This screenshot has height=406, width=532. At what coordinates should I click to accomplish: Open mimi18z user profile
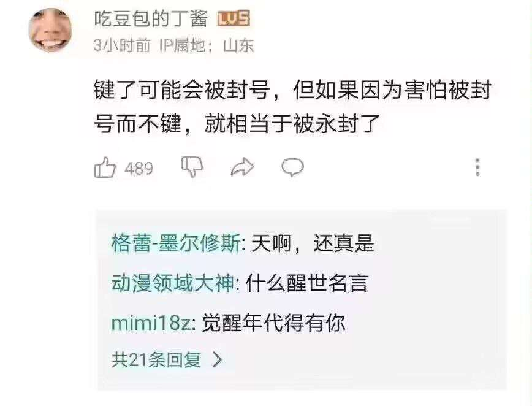[151, 323]
